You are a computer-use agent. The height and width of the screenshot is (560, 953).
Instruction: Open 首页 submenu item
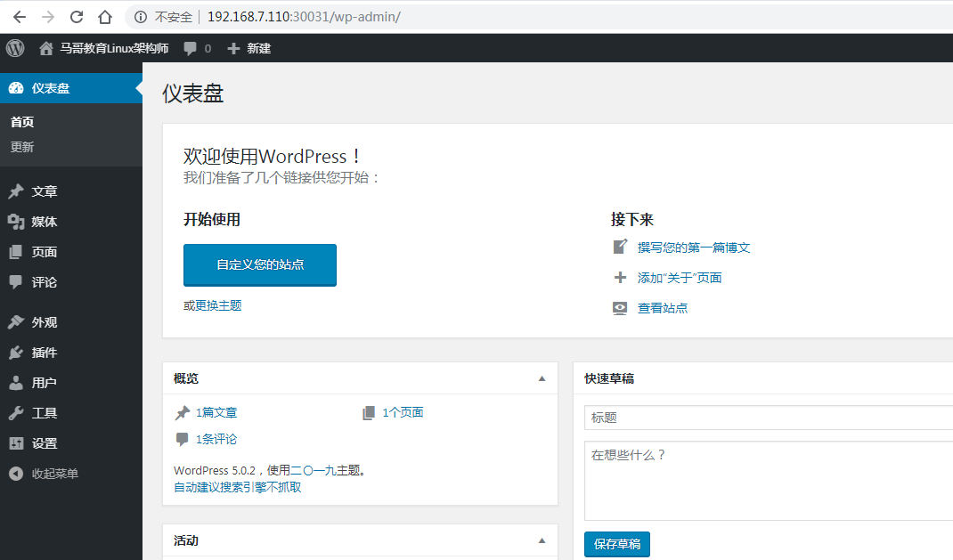click(x=22, y=122)
